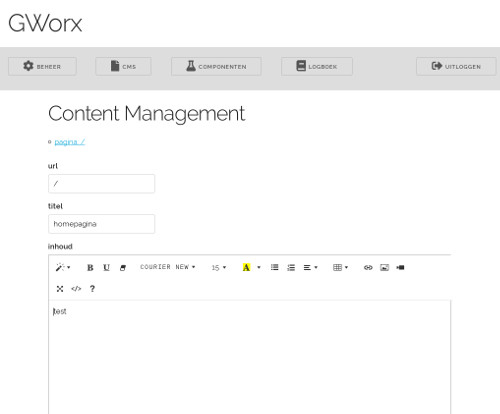Follow the pagina / link
This screenshot has width=500, height=414.
pyautogui.click(x=69, y=142)
